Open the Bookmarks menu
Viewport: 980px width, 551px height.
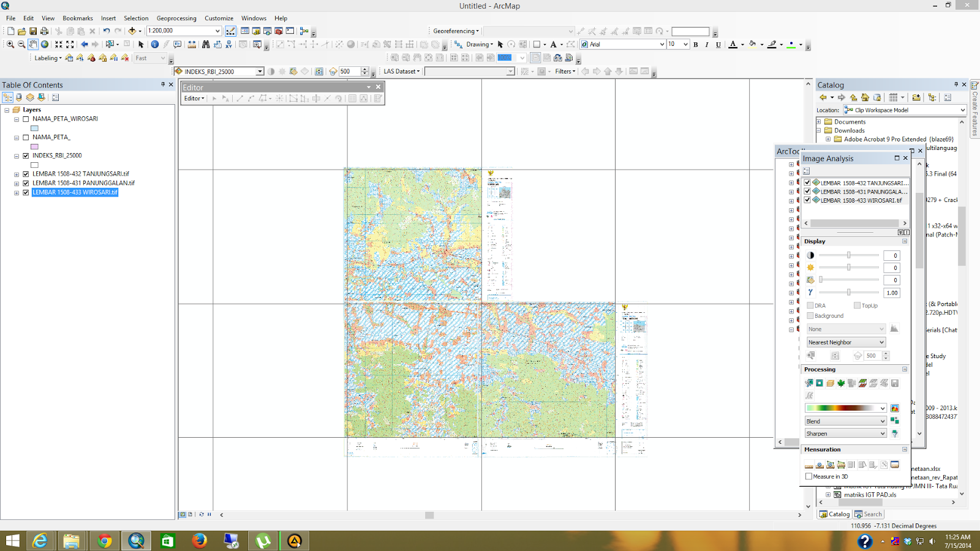[78, 18]
